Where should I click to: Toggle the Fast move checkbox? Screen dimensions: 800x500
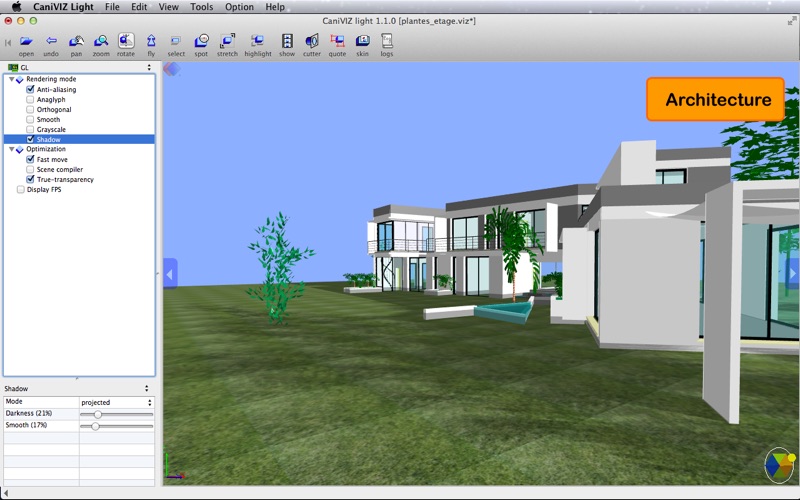(x=30, y=159)
